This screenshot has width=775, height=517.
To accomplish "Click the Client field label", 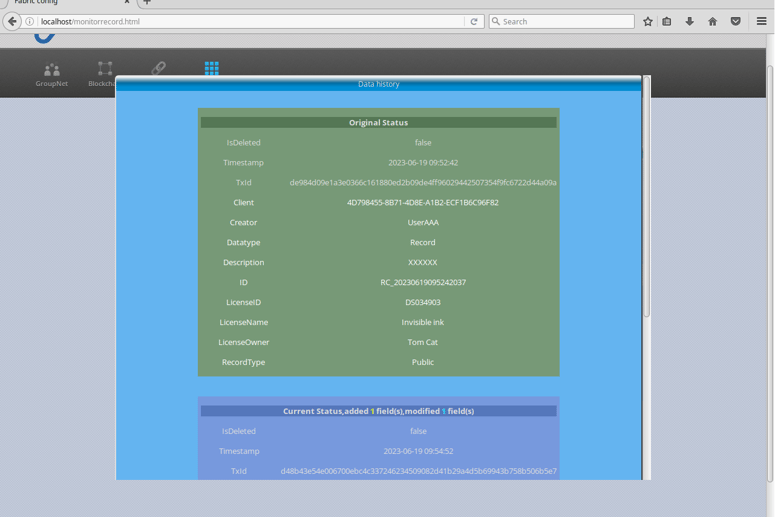I will point(244,203).
